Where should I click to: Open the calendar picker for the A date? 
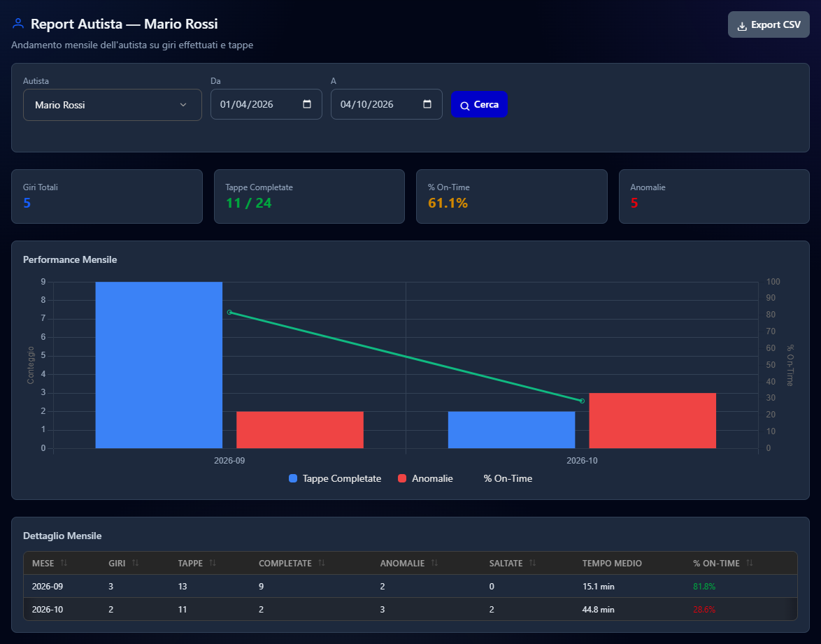[427, 104]
